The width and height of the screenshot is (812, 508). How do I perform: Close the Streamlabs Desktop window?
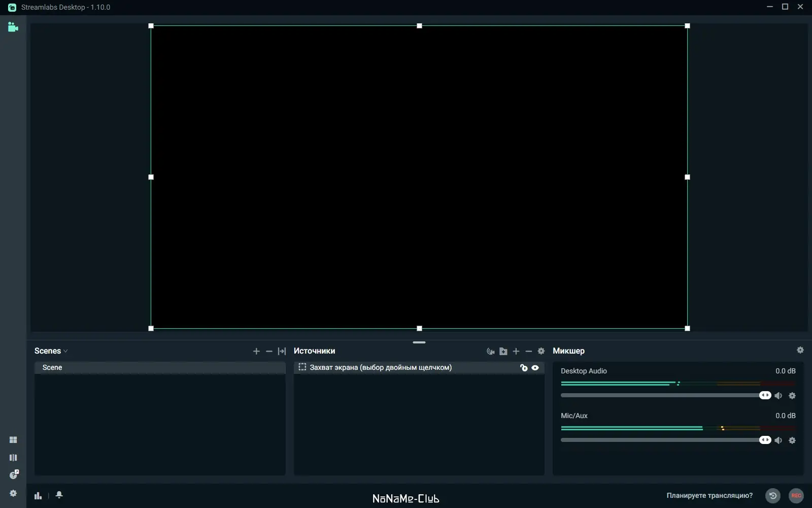click(x=800, y=7)
